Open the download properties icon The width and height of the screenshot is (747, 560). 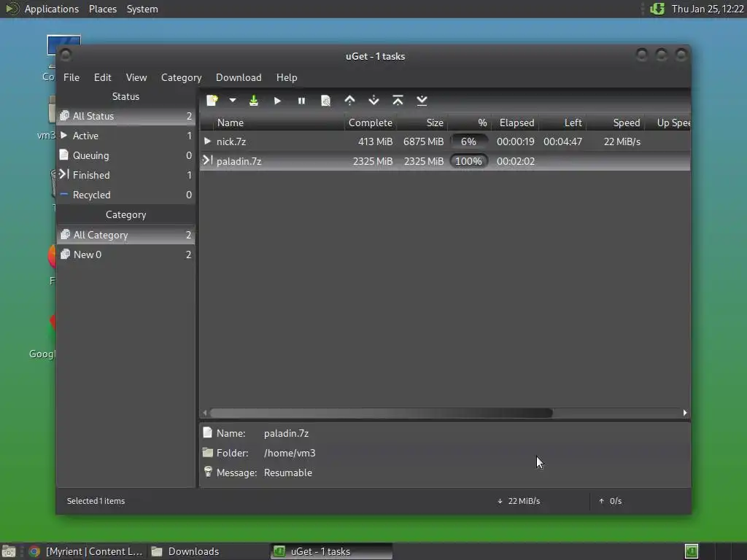(325, 101)
